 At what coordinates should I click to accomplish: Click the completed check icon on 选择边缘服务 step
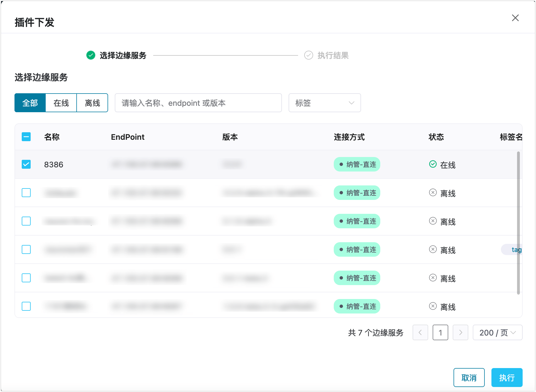point(91,55)
